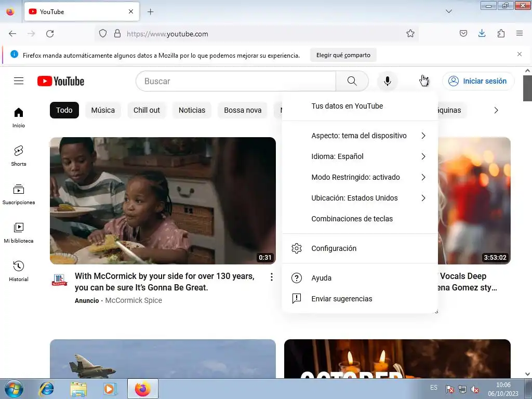532x399 pixels.
Task: Open Firefox application menu
Action: coord(520,33)
